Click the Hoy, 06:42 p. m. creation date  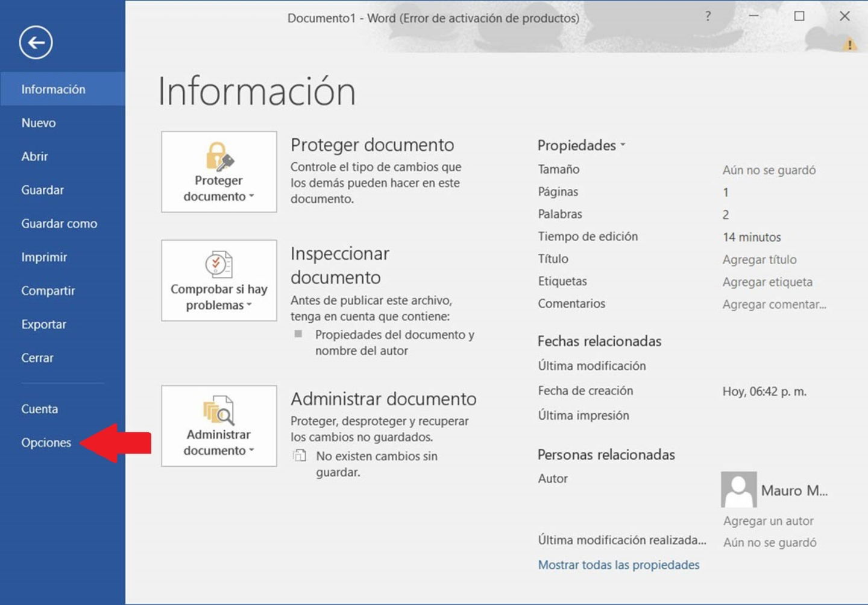764,391
